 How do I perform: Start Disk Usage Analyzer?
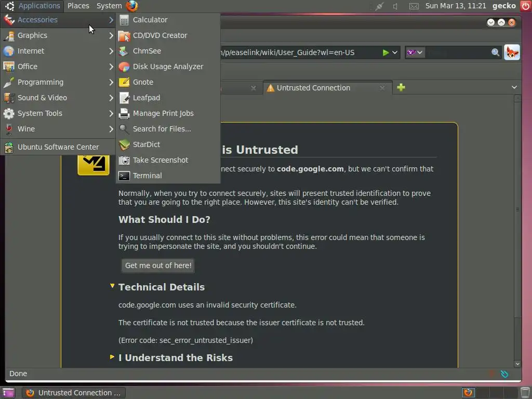pos(168,66)
